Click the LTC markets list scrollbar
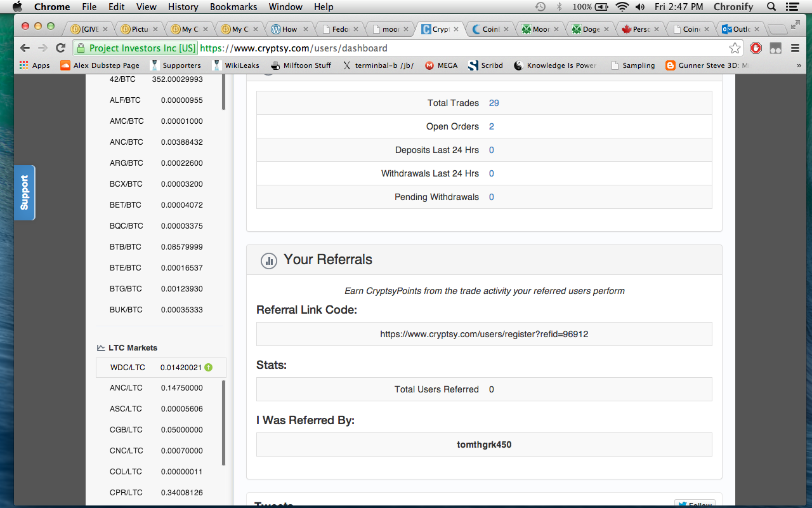The image size is (812, 508). (223, 422)
